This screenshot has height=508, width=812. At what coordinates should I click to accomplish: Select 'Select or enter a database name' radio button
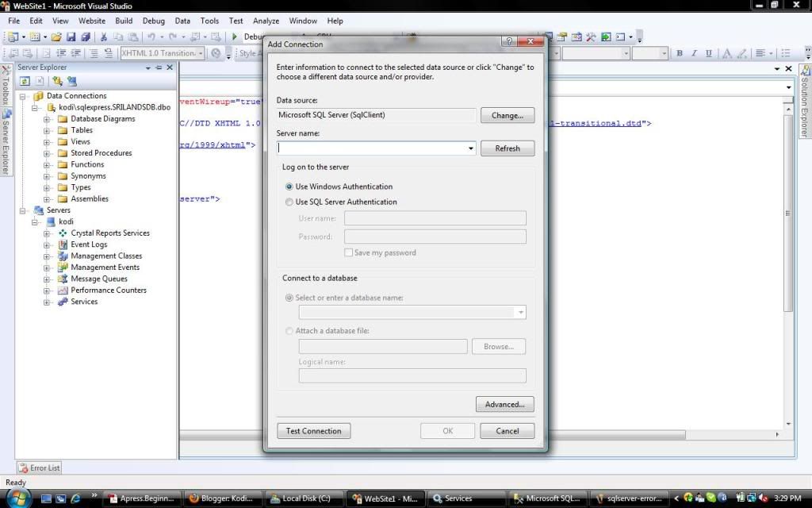[x=289, y=298]
